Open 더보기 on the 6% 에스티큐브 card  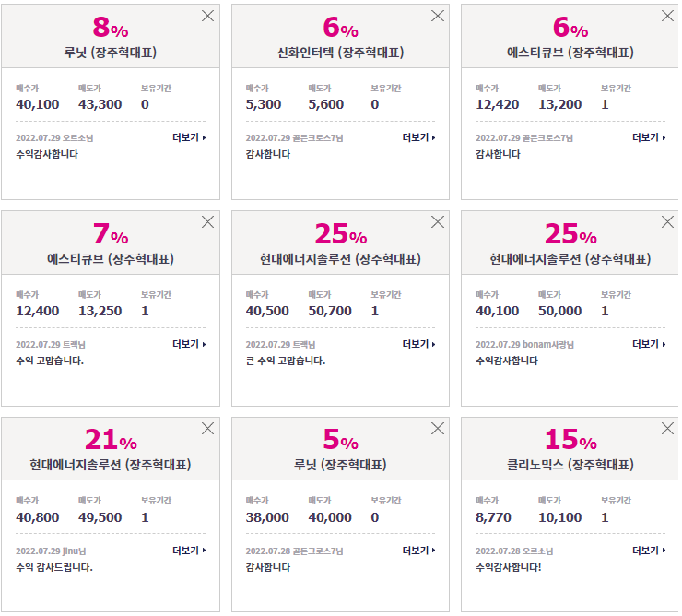pyautogui.click(x=649, y=137)
